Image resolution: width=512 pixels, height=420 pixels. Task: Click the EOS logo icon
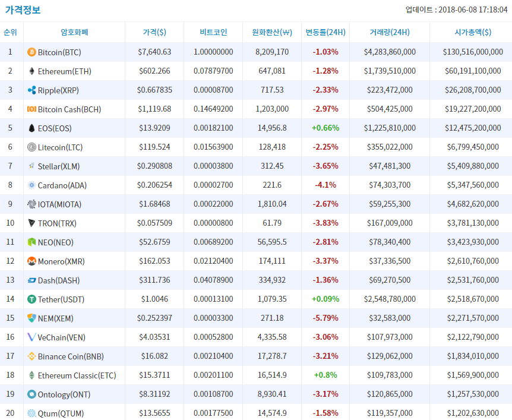point(31,128)
